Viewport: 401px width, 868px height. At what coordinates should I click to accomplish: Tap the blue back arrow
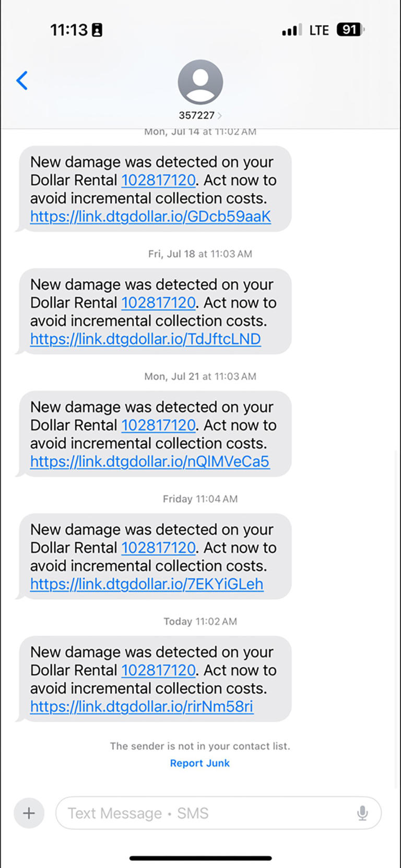22,81
